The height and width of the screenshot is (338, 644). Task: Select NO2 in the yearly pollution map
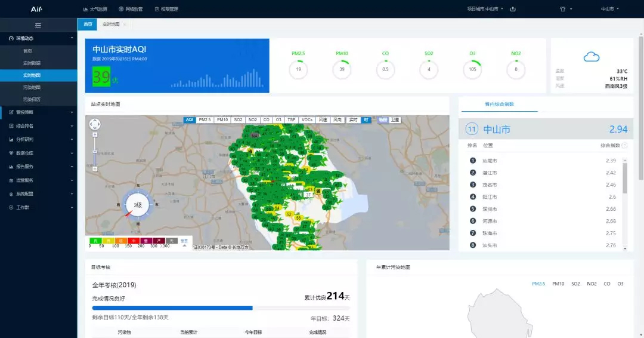click(x=592, y=284)
